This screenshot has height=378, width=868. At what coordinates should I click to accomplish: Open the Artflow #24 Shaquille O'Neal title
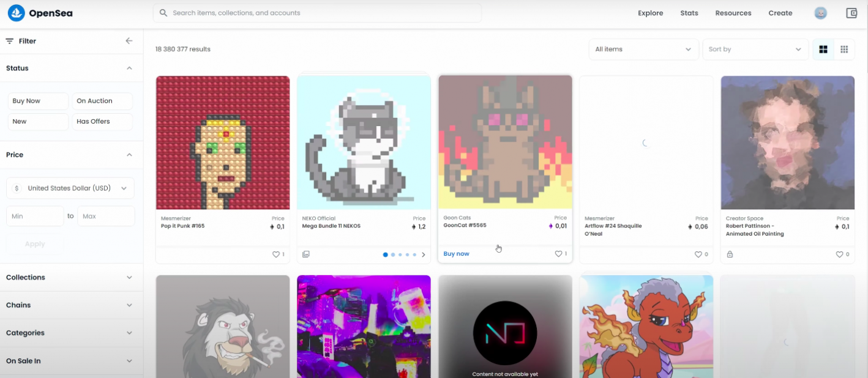613,230
